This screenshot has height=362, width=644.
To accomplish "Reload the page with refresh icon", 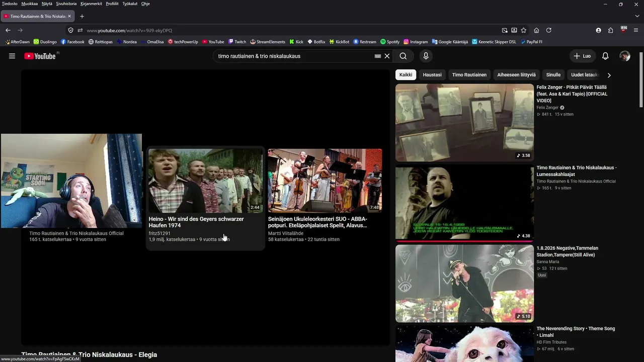I will click(x=549, y=30).
